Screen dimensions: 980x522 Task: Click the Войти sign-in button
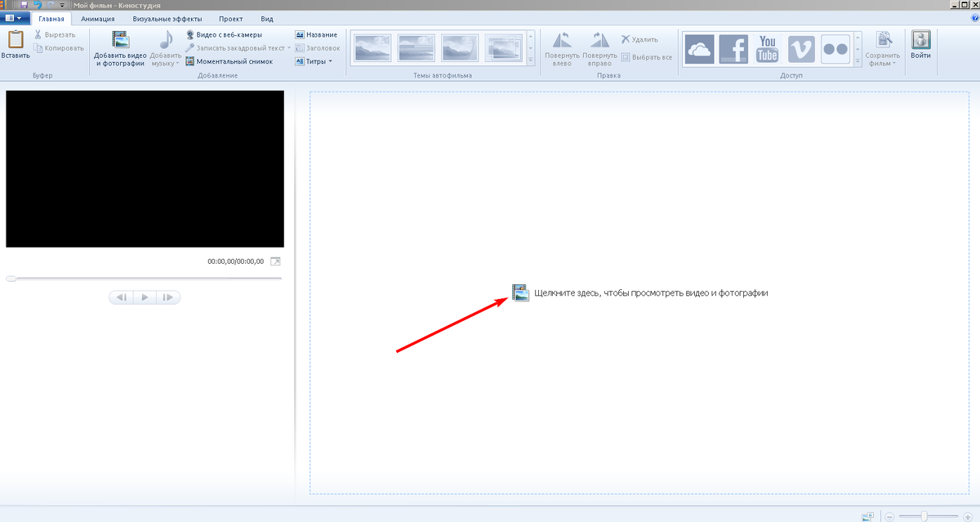[920, 46]
